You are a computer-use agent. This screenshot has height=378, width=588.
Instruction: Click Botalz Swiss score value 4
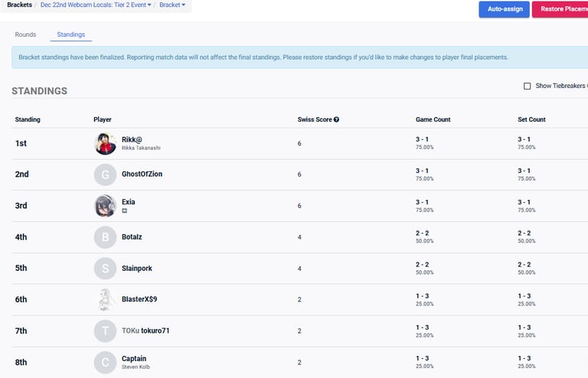pyautogui.click(x=299, y=237)
